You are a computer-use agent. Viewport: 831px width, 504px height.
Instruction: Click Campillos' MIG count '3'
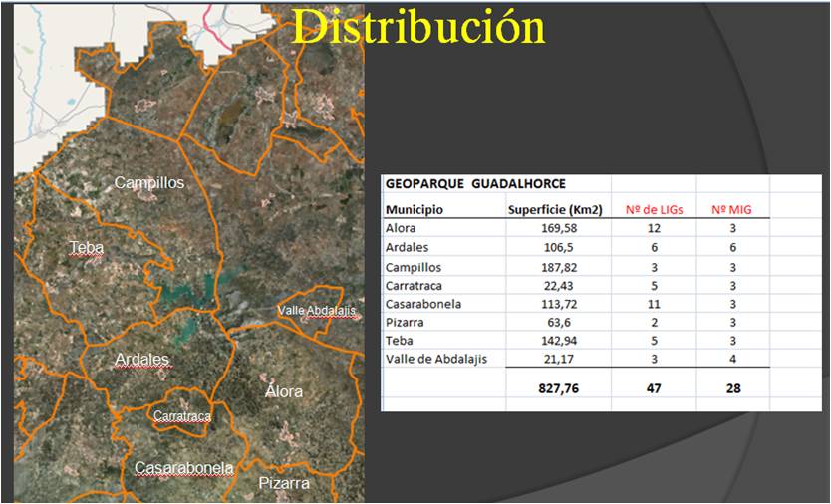733,267
